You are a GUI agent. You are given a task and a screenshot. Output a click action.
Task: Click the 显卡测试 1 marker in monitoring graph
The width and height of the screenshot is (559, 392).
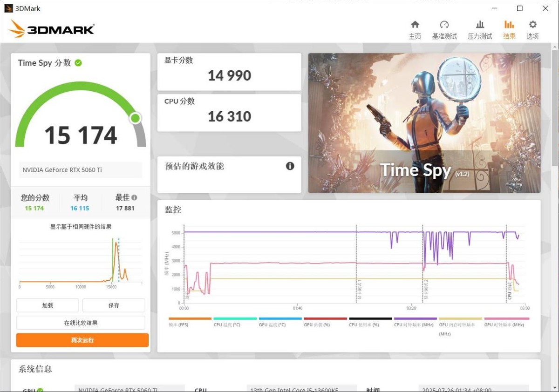tap(359, 289)
